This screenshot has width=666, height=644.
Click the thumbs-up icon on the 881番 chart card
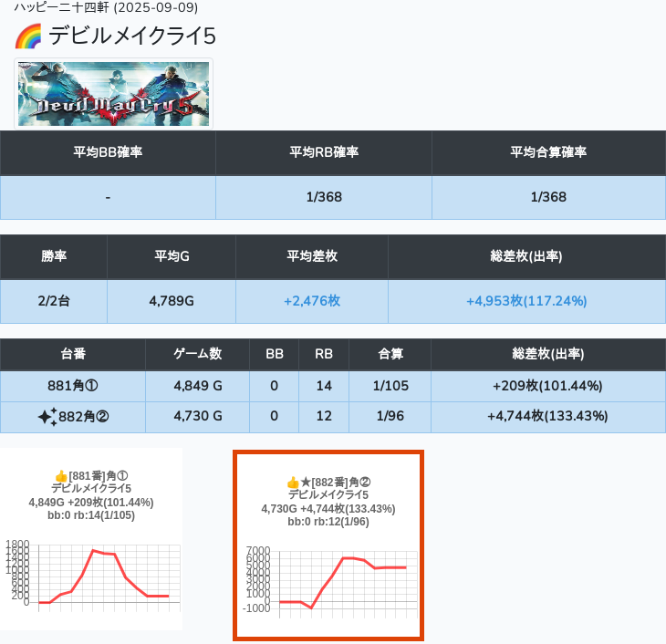(x=61, y=476)
